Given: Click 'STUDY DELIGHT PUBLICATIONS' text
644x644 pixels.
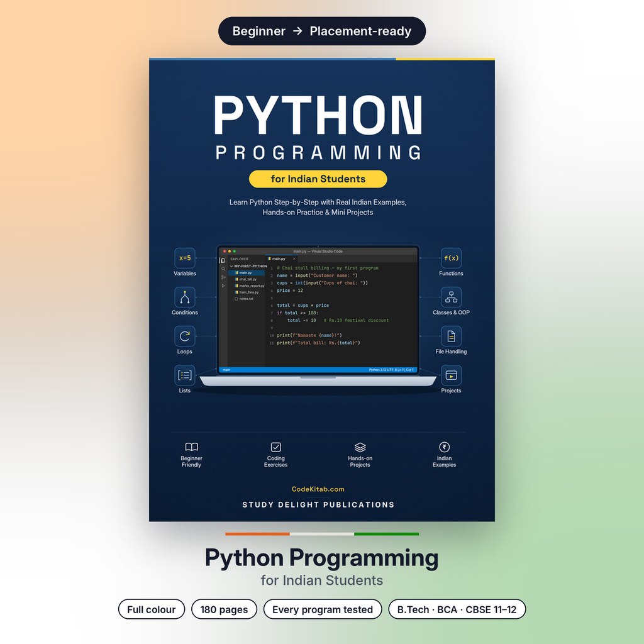Looking at the screenshot, I should [318, 505].
